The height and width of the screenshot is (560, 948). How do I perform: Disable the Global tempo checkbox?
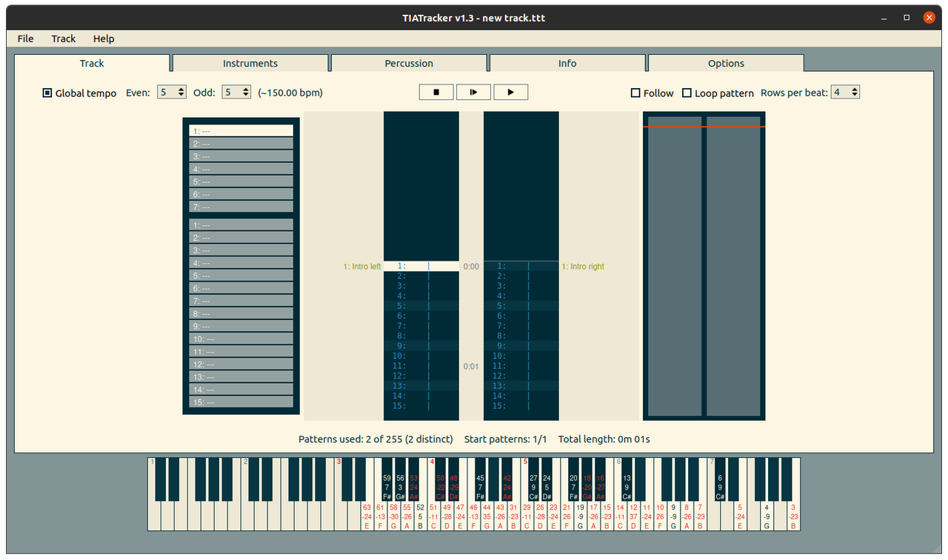[47, 93]
